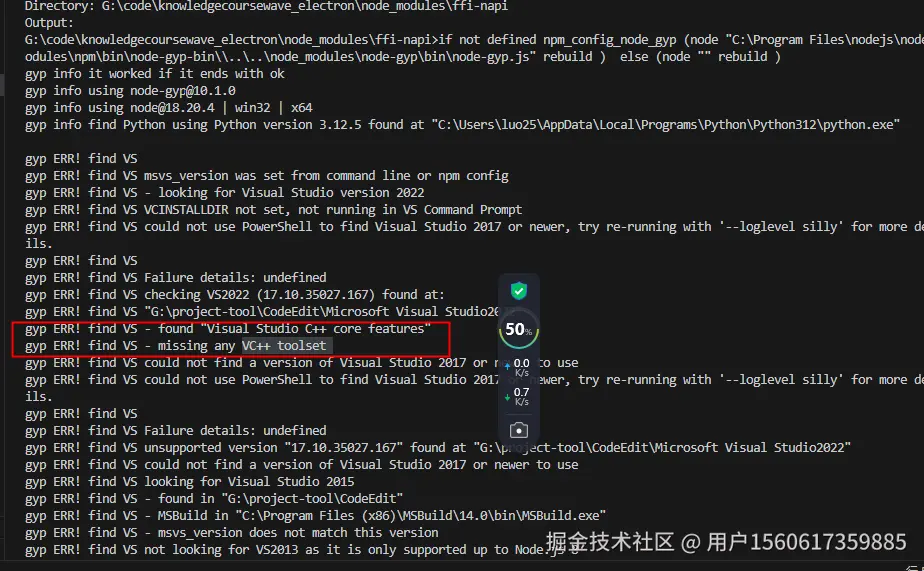
Task: Click 'looking for Visual Studio 2015' line
Action: pos(190,481)
